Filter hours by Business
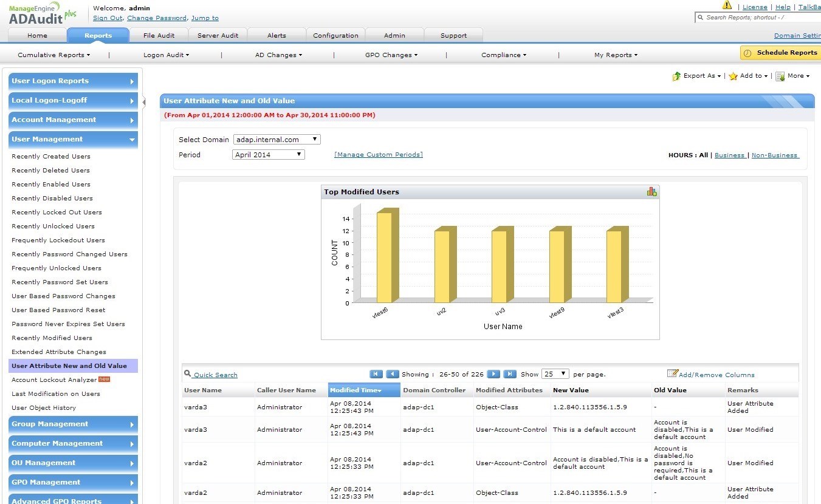Image resolution: width=821 pixels, height=504 pixels. (x=729, y=155)
